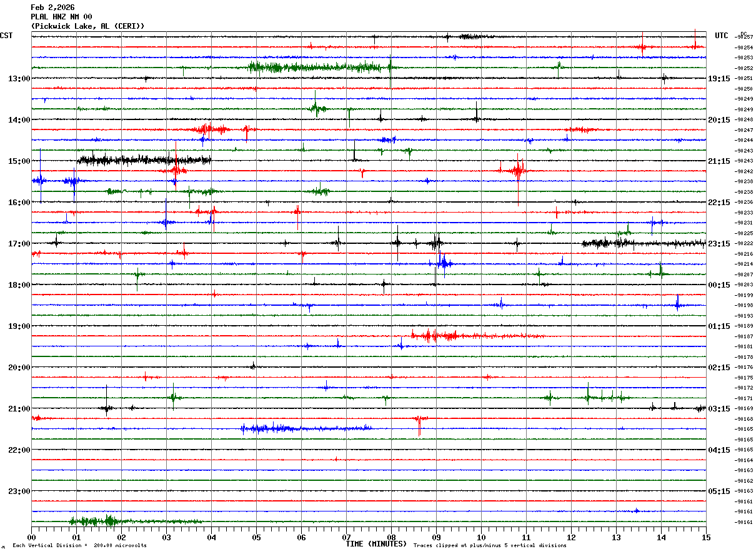Click the '23:15' UTC time label
Image resolution: width=756 pixels, height=554 pixels.
point(719,244)
